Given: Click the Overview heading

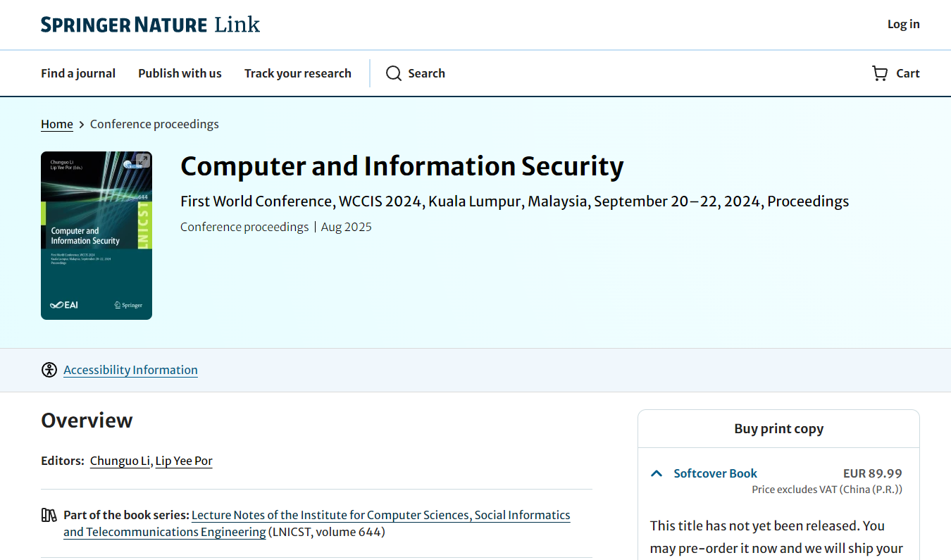Looking at the screenshot, I should click(x=87, y=421).
